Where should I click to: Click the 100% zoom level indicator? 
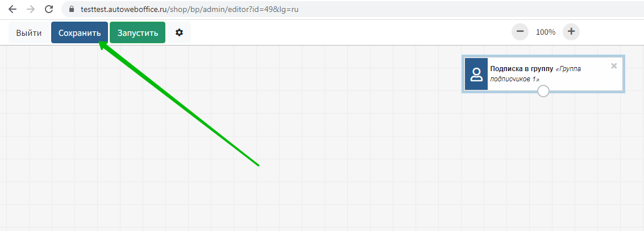point(546,32)
